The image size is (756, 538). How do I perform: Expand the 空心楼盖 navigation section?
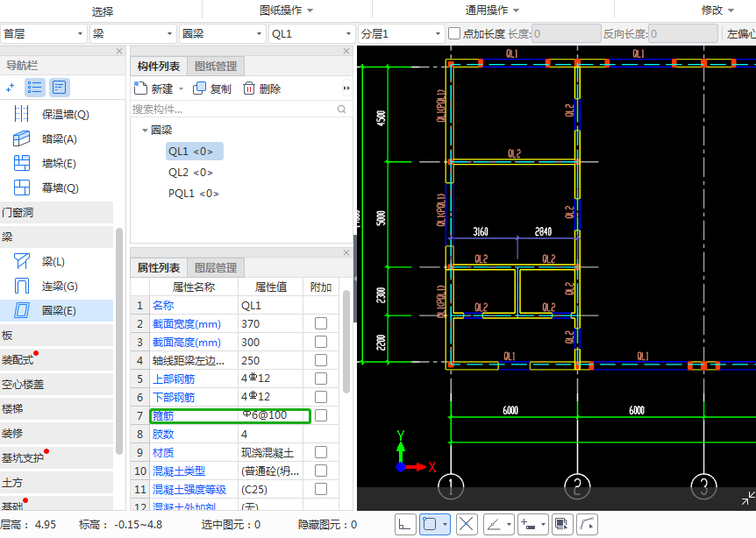[56, 385]
